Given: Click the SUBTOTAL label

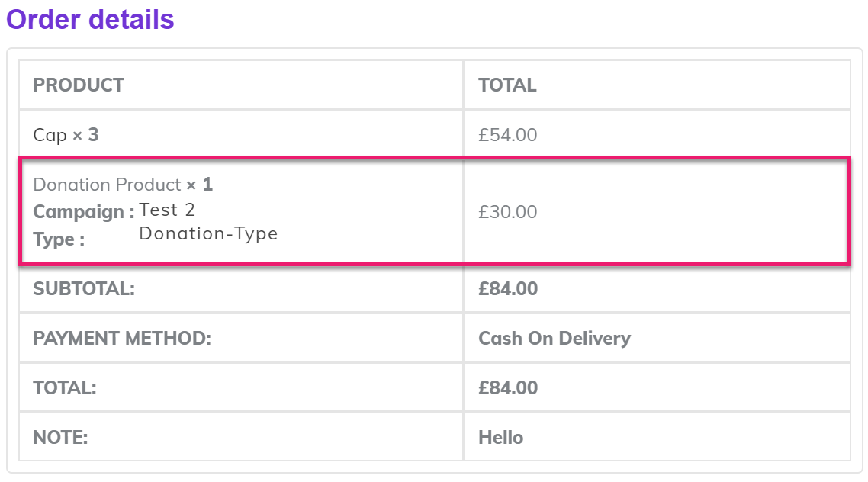Looking at the screenshot, I should coord(84,289).
